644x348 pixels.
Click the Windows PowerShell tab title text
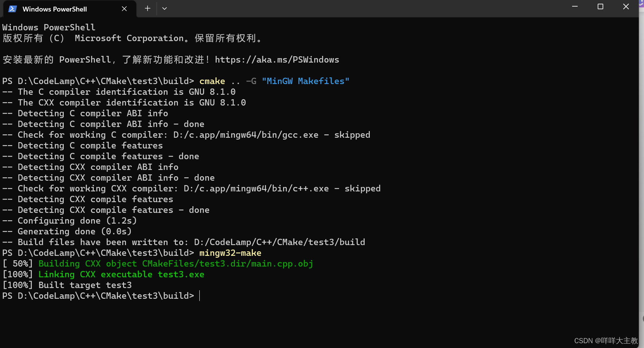point(54,9)
